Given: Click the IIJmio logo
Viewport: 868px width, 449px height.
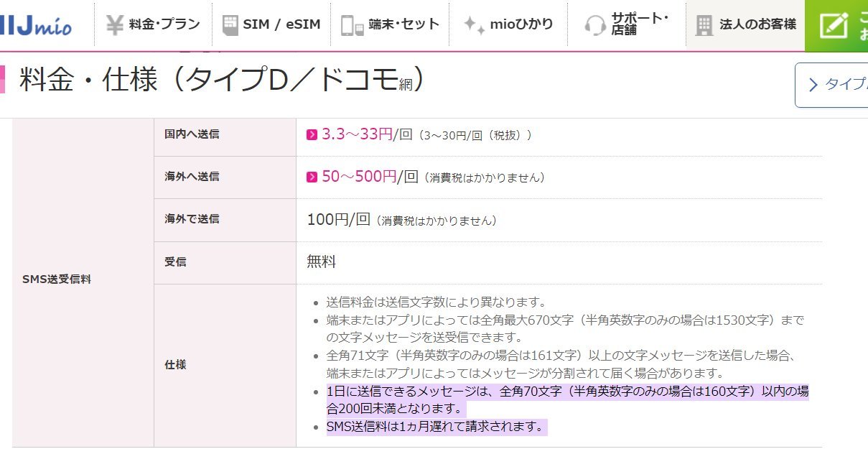Looking at the screenshot, I should coord(36,27).
